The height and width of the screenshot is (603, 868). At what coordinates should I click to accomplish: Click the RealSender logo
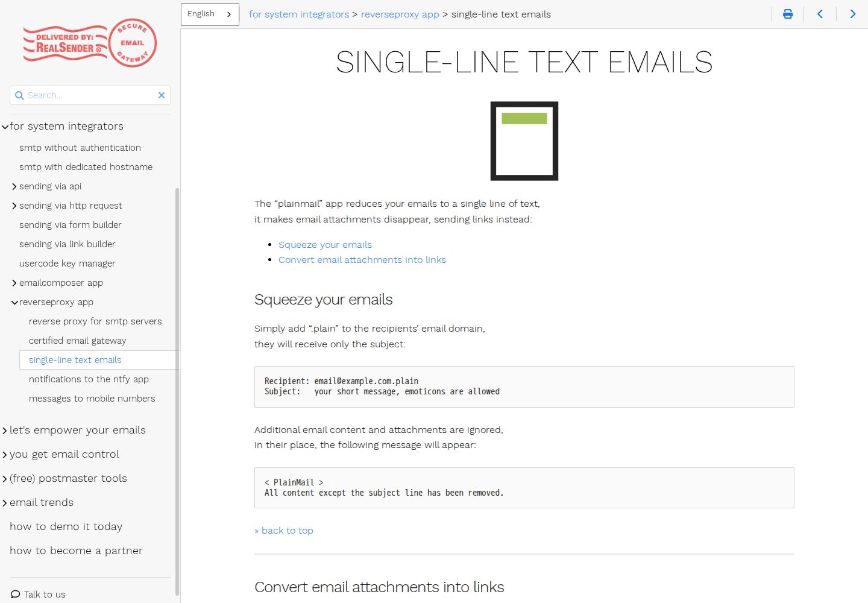click(x=90, y=43)
